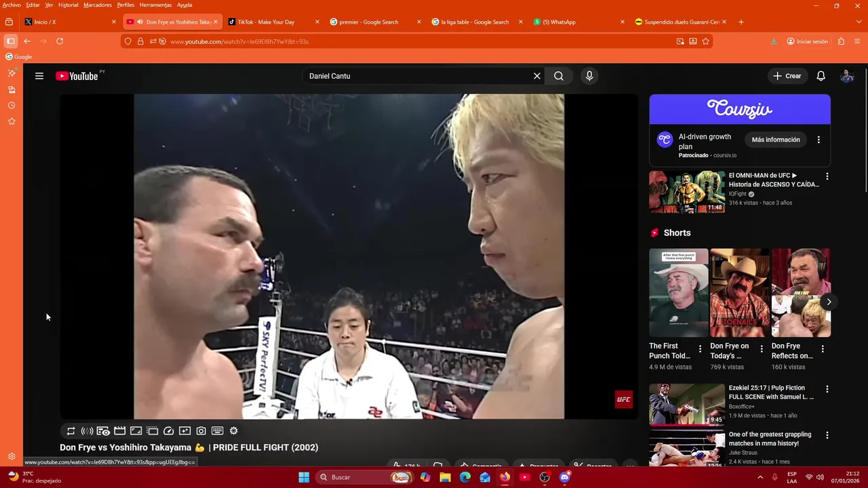This screenshot has width=868, height=488.
Task: Open the enhancer gear settings icon
Action: [x=234, y=430]
